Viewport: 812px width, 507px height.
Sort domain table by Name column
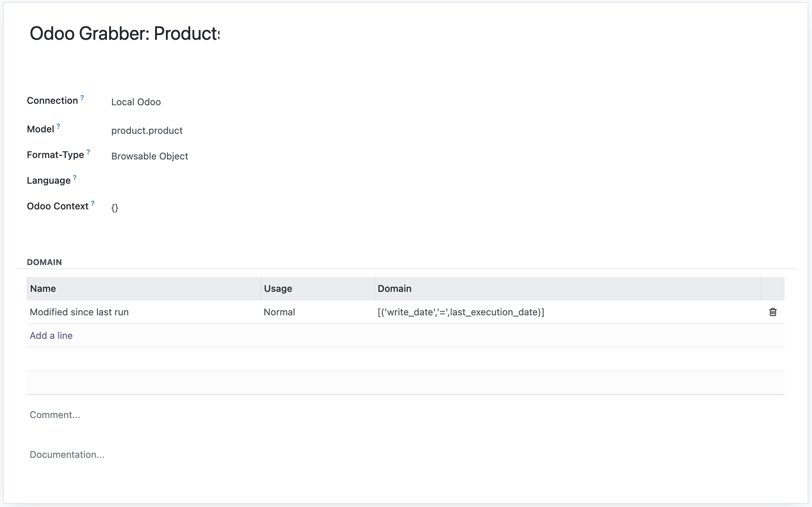tap(144, 289)
